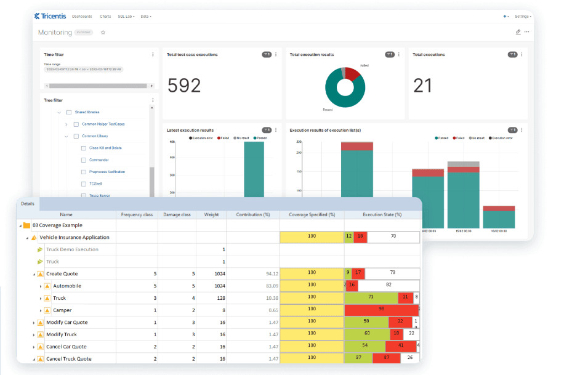The height and width of the screenshot is (375, 588).
Task: Click the filter badge on Total test case executions
Action: click(266, 54)
